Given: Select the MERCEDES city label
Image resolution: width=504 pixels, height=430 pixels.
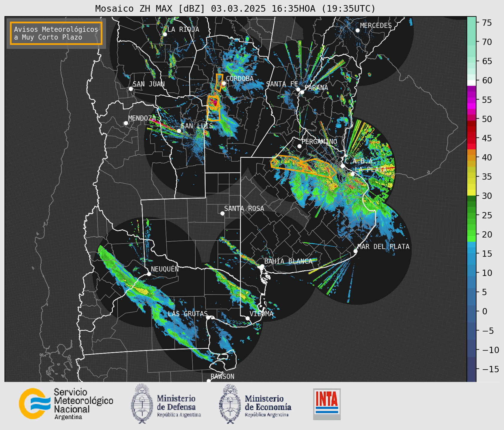Looking at the screenshot, I should pyautogui.click(x=376, y=26).
